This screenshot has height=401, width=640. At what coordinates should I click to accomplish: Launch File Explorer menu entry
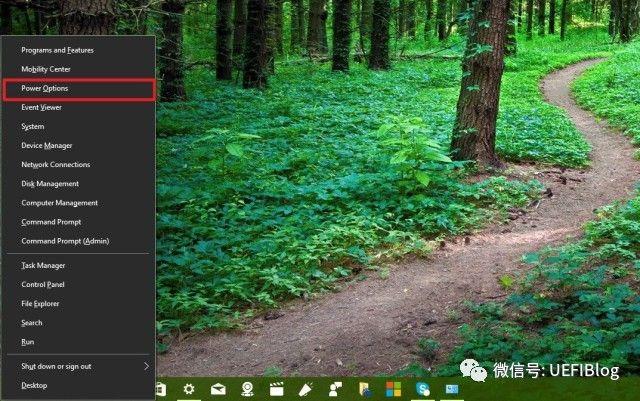pyautogui.click(x=78, y=304)
